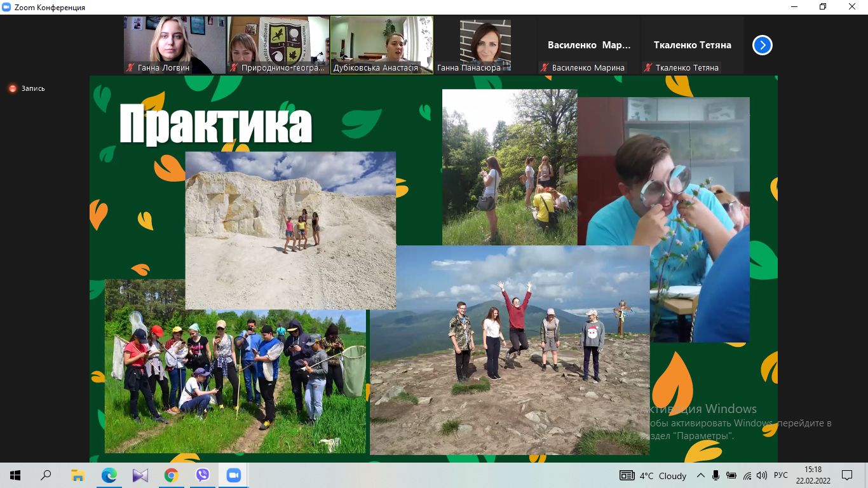Launch Google Chrome from the taskbar
Image resolution: width=868 pixels, height=488 pixels.
click(171, 475)
